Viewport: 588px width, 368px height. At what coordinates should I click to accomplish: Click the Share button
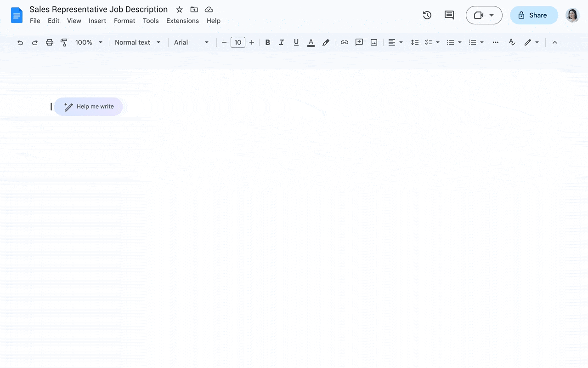coord(534,15)
